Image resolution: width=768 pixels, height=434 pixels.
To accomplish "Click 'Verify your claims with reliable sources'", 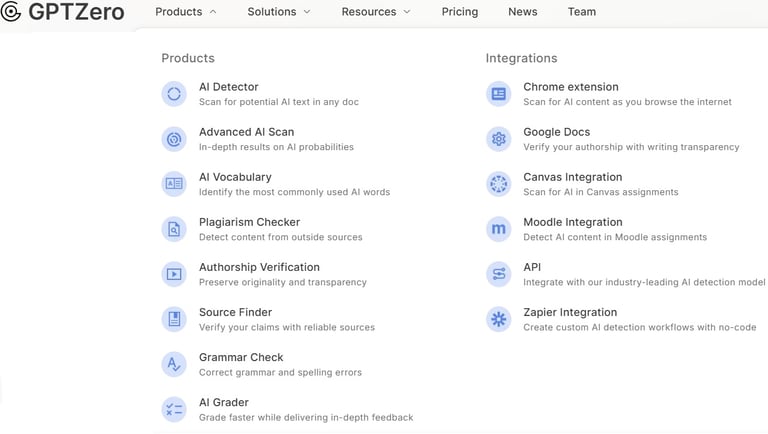I will 287,327.
